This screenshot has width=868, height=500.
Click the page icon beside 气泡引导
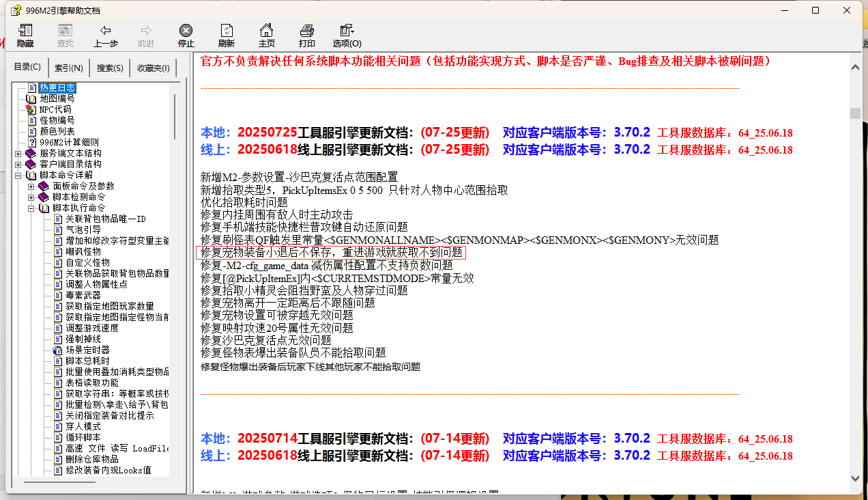point(57,230)
